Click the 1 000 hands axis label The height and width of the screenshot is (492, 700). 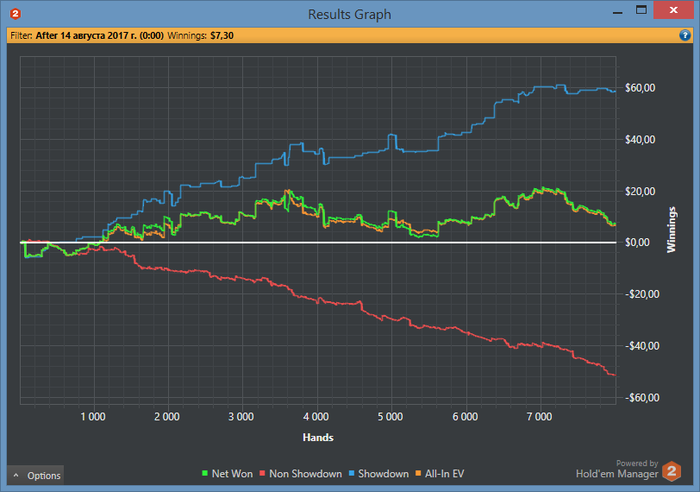tap(93, 417)
